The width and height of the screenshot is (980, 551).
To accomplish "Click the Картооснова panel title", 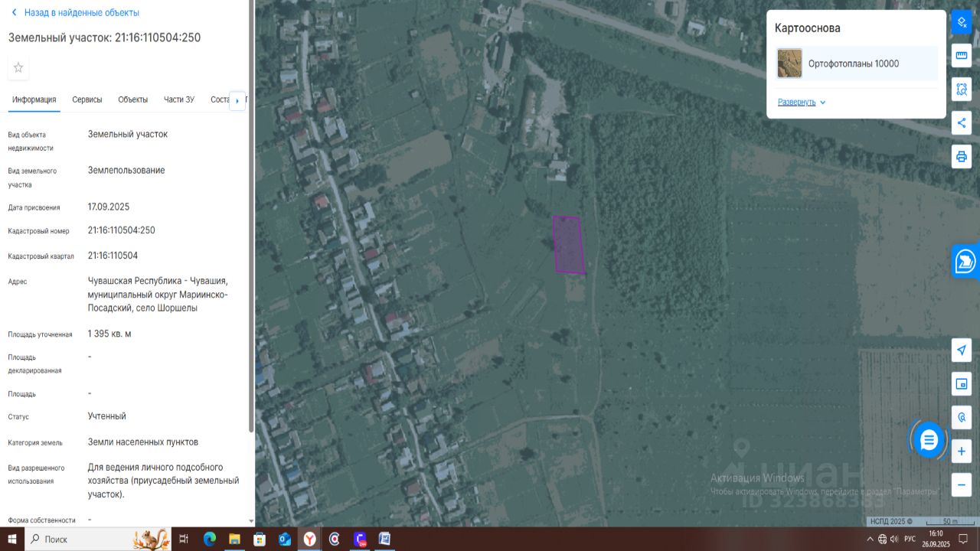I will pos(808,28).
